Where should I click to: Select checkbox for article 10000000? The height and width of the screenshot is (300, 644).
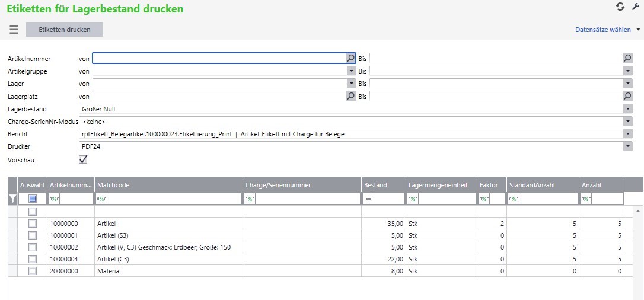point(33,224)
